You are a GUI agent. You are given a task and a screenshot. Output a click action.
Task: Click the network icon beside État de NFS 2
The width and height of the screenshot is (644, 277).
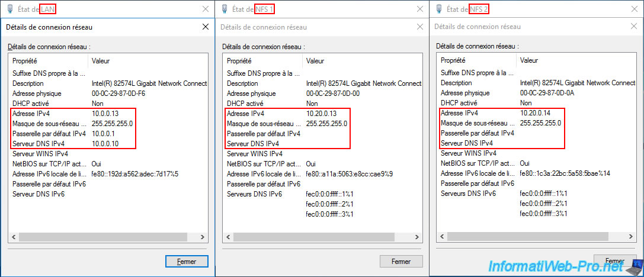(438, 9)
